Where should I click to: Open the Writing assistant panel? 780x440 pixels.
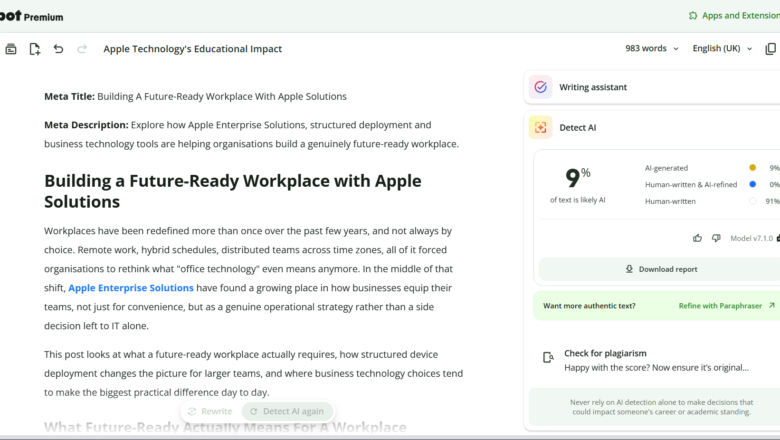coord(652,87)
